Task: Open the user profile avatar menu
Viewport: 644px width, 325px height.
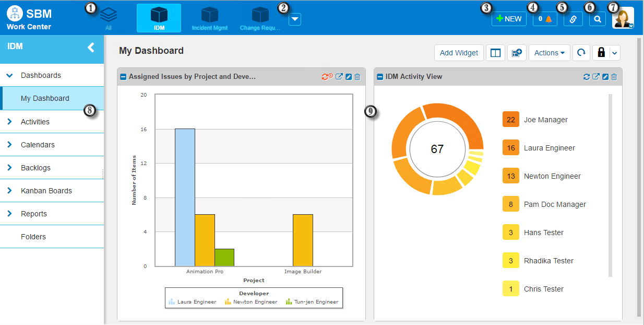Action: (x=623, y=18)
